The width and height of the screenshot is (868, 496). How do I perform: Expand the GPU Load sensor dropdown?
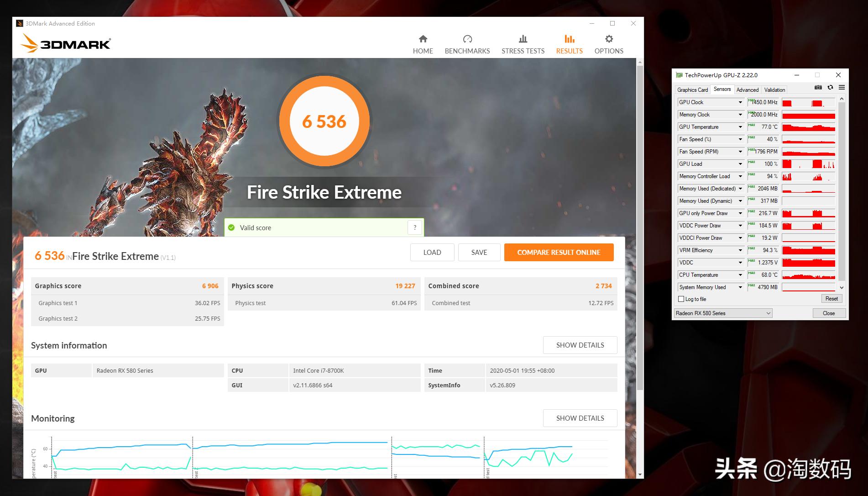(x=740, y=164)
